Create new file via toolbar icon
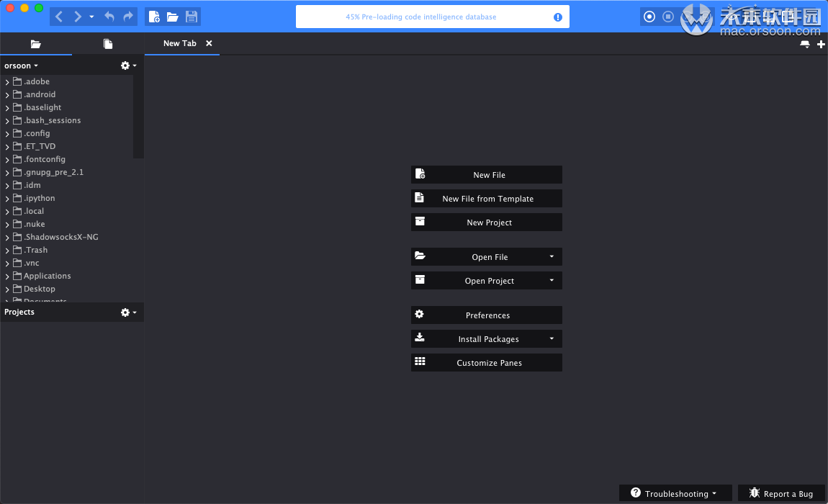This screenshot has height=504, width=828. 154,17
